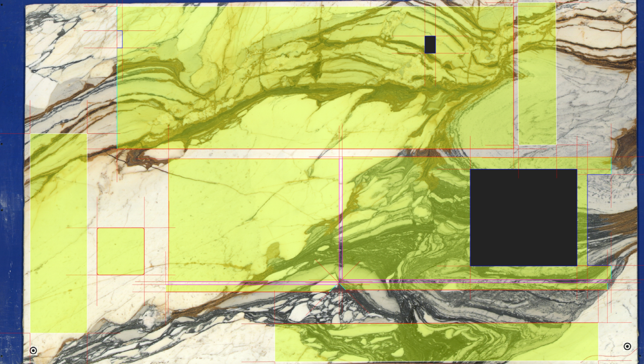Select the small black exclusion rectangle
Image resolution: width=644 pixels, height=364 pixels.
pos(429,44)
